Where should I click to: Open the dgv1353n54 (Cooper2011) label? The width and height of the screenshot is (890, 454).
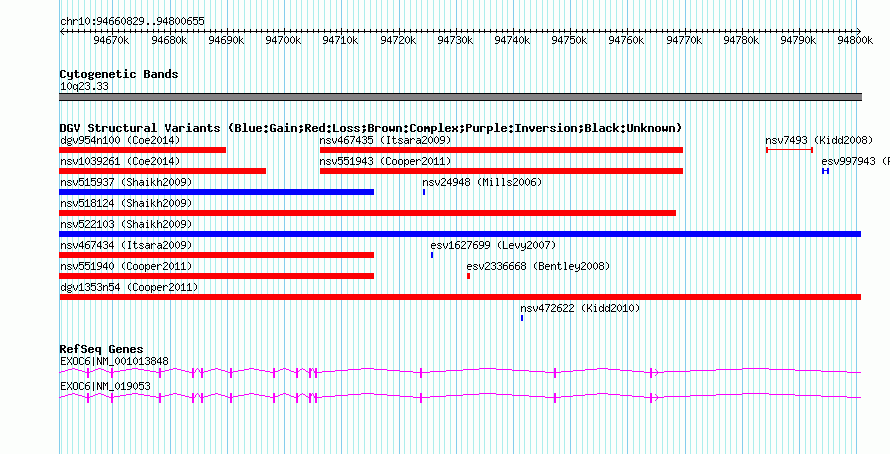(x=129, y=287)
